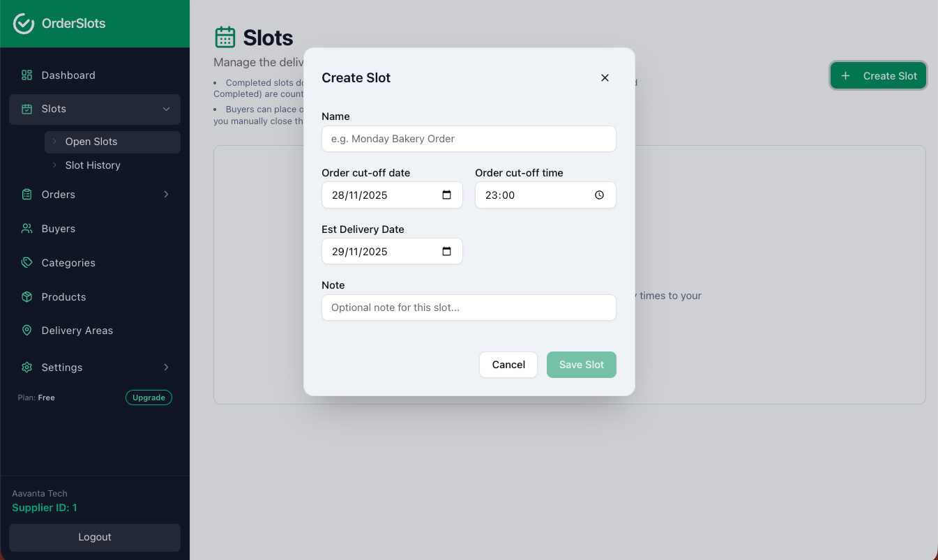The width and height of the screenshot is (938, 560).
Task: Click the Orders receipt icon
Action: (x=27, y=194)
